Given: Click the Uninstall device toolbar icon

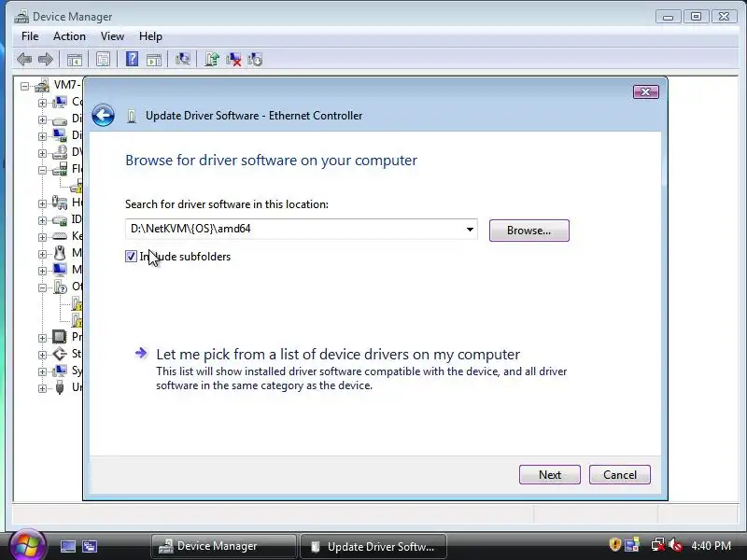Looking at the screenshot, I should point(255,60).
